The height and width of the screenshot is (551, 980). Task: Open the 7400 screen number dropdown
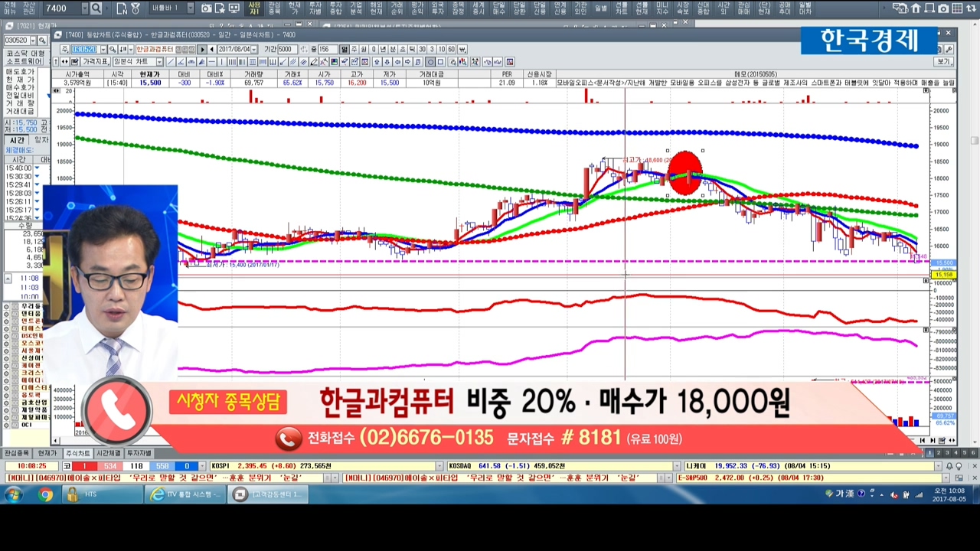[x=84, y=8]
